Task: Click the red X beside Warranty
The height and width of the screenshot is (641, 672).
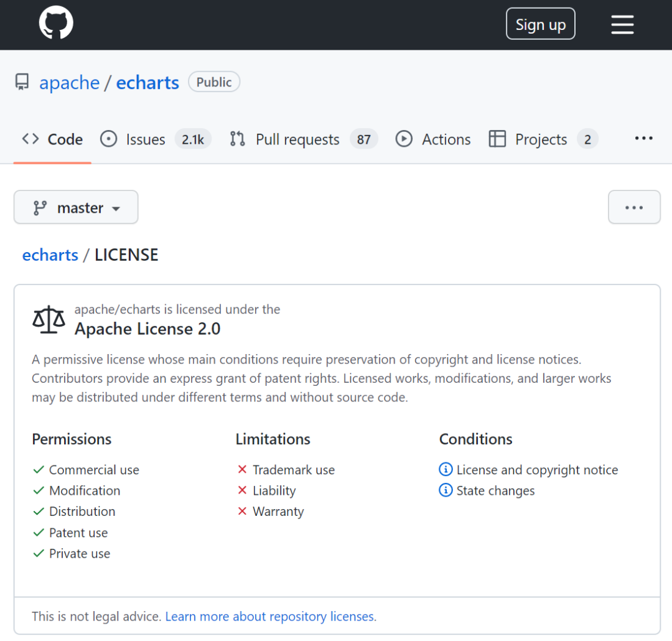Action: (242, 511)
